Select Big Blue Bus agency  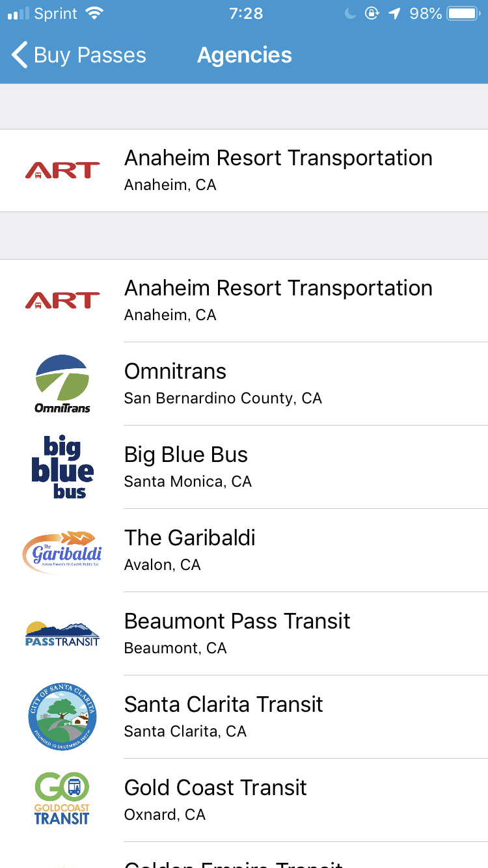(244, 467)
